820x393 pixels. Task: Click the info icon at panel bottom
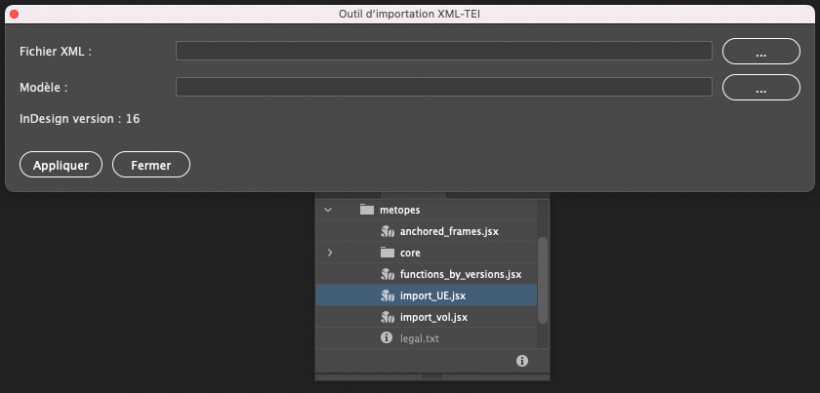coord(522,361)
